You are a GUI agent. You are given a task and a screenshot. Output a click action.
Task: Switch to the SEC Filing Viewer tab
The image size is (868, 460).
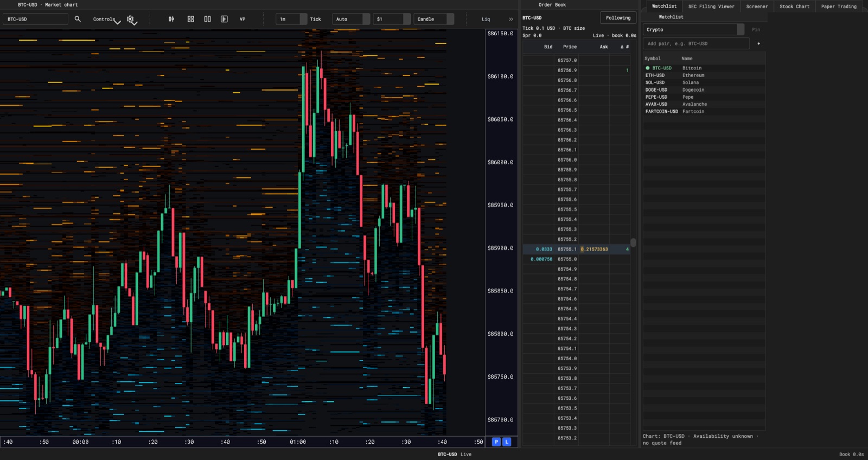coord(711,7)
